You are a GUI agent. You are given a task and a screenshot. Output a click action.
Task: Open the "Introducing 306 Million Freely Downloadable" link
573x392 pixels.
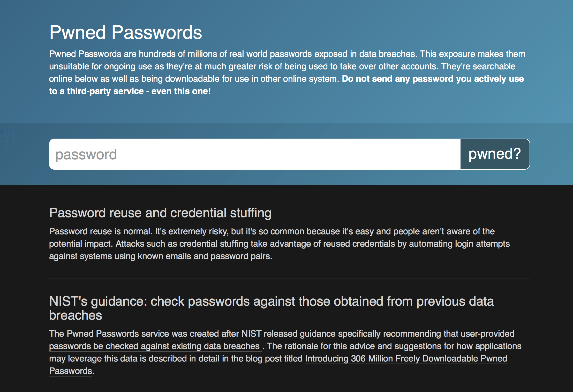coord(406,359)
